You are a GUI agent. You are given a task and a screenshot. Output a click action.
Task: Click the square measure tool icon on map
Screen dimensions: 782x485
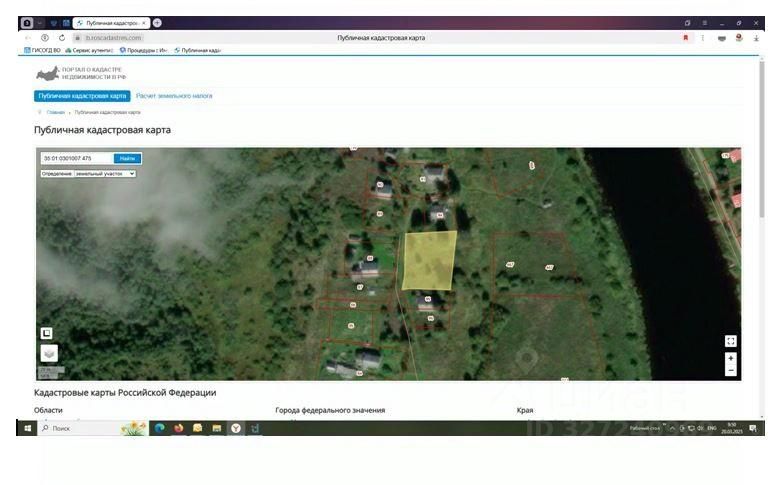(46, 333)
